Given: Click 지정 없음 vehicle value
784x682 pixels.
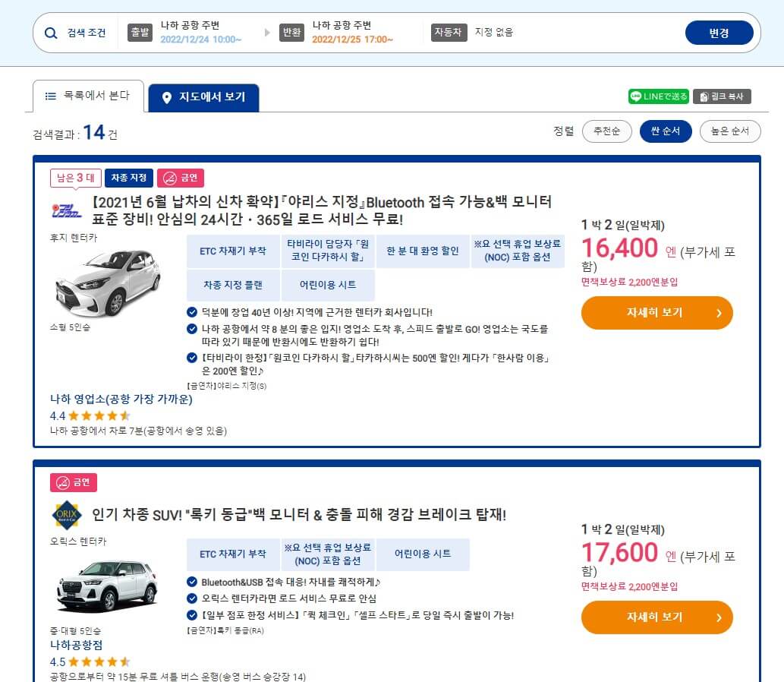Looking at the screenshot, I should coord(494,32).
